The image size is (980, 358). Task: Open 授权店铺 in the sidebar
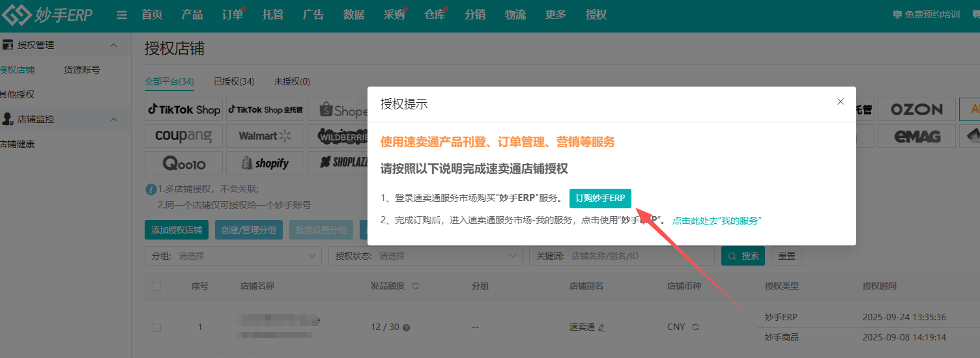click(x=18, y=70)
